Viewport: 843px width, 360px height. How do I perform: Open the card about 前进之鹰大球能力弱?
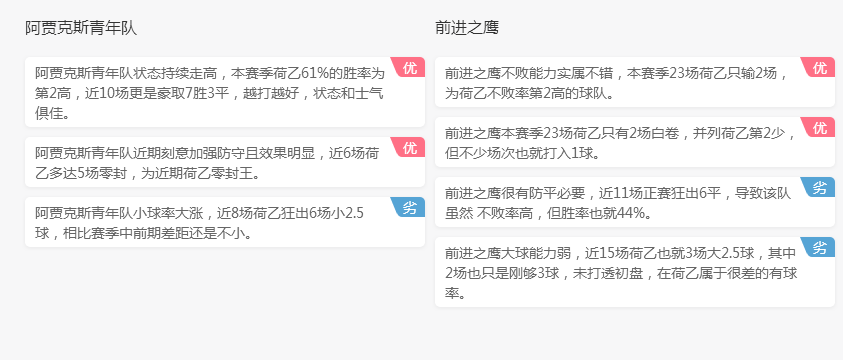pos(635,272)
